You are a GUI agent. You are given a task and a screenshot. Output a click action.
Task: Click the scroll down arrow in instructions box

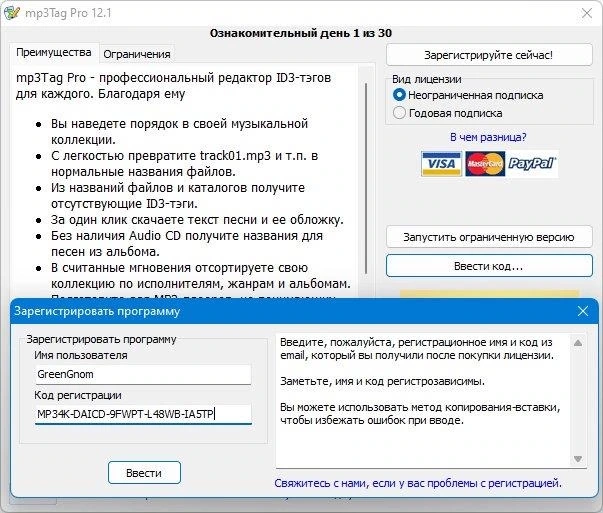tap(578, 458)
